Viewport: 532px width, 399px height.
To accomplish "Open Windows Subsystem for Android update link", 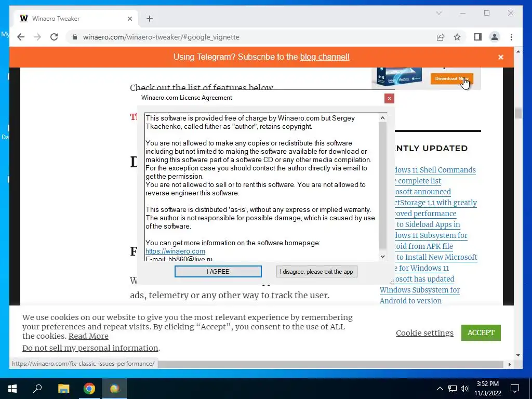I will pyautogui.click(x=420, y=290).
